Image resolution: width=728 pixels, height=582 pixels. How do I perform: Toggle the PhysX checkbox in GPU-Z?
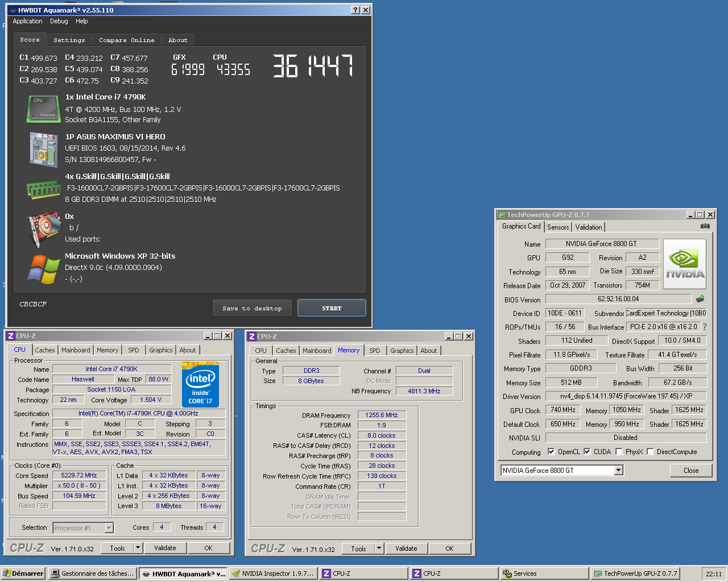(x=619, y=452)
